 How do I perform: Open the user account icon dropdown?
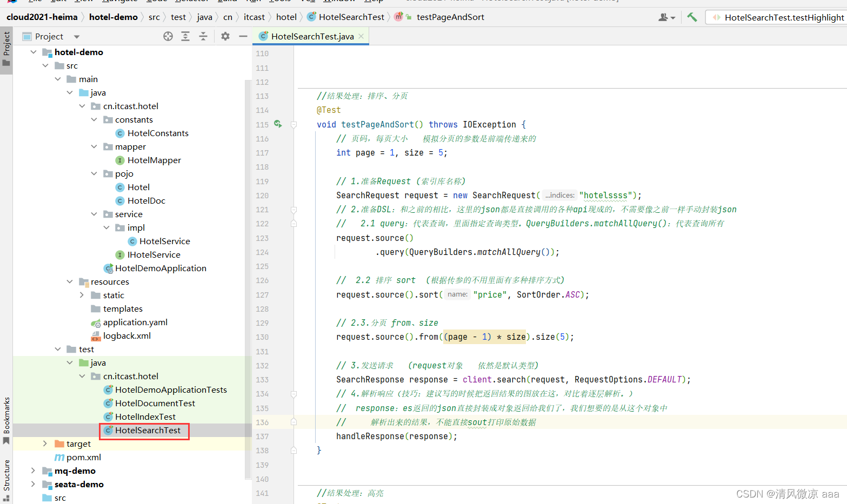coord(666,17)
